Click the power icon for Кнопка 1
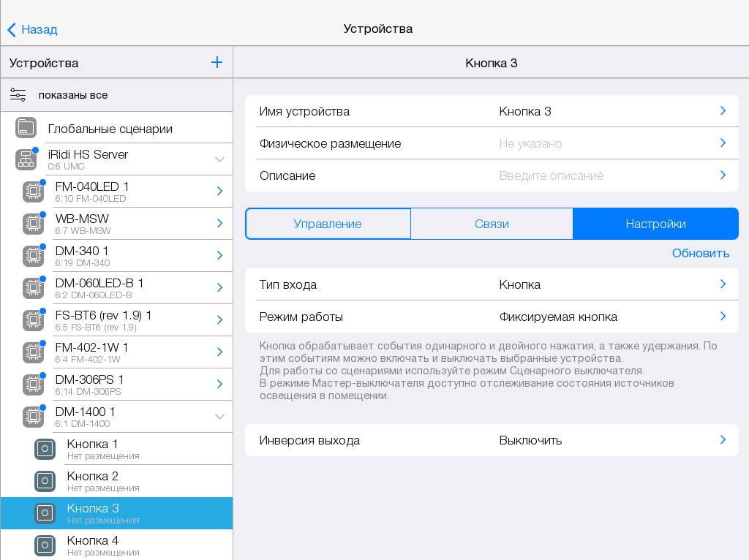749x560 pixels. click(x=45, y=449)
